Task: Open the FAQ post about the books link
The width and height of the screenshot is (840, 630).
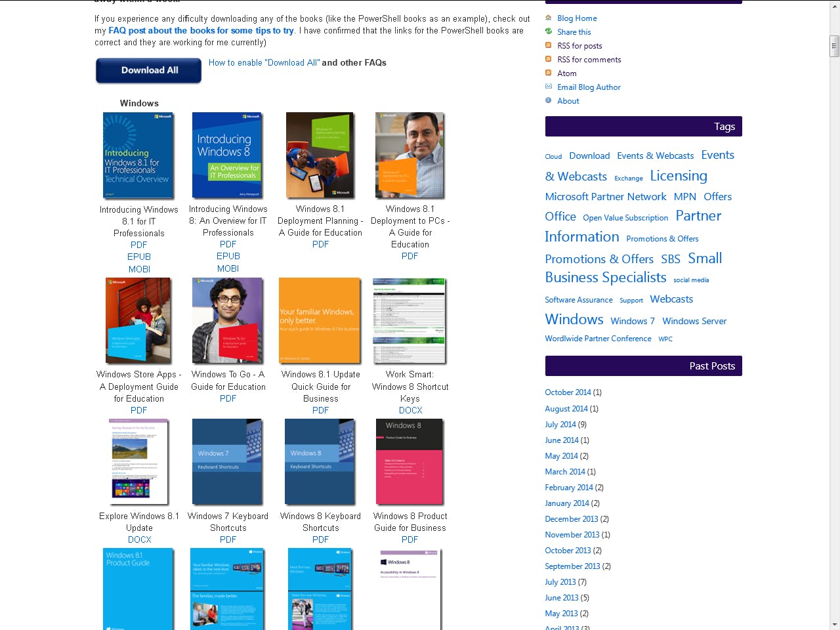Action: coord(201,31)
